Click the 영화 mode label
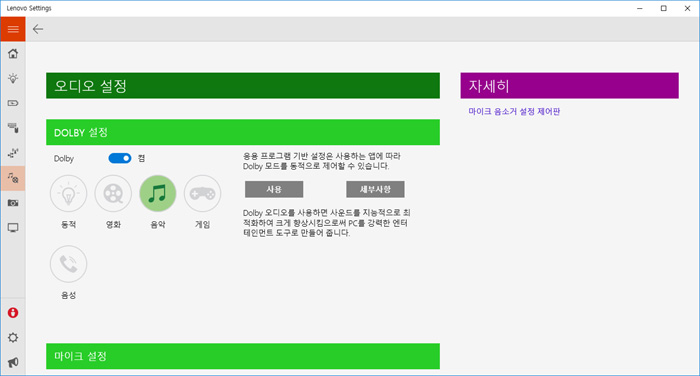 (113, 225)
